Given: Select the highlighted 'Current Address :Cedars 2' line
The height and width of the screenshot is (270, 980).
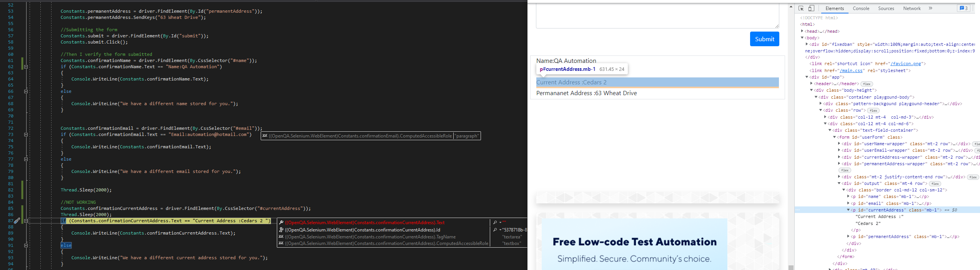Looking at the screenshot, I should [657, 82].
